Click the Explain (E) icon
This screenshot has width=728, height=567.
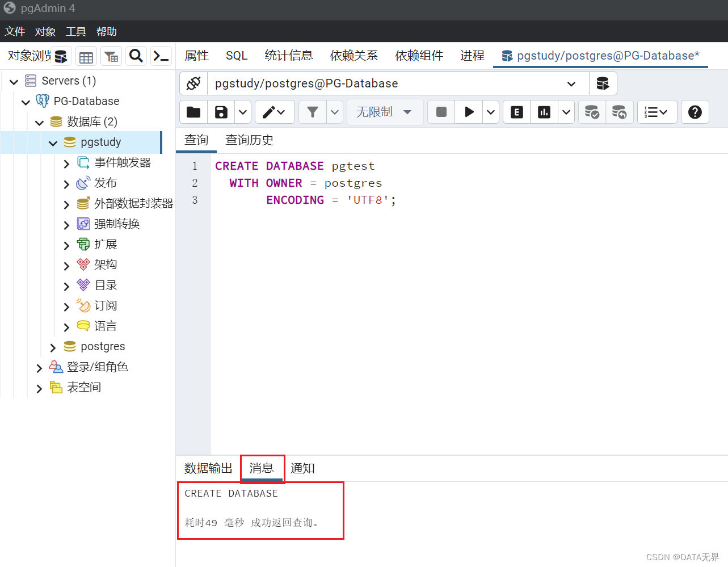517,112
